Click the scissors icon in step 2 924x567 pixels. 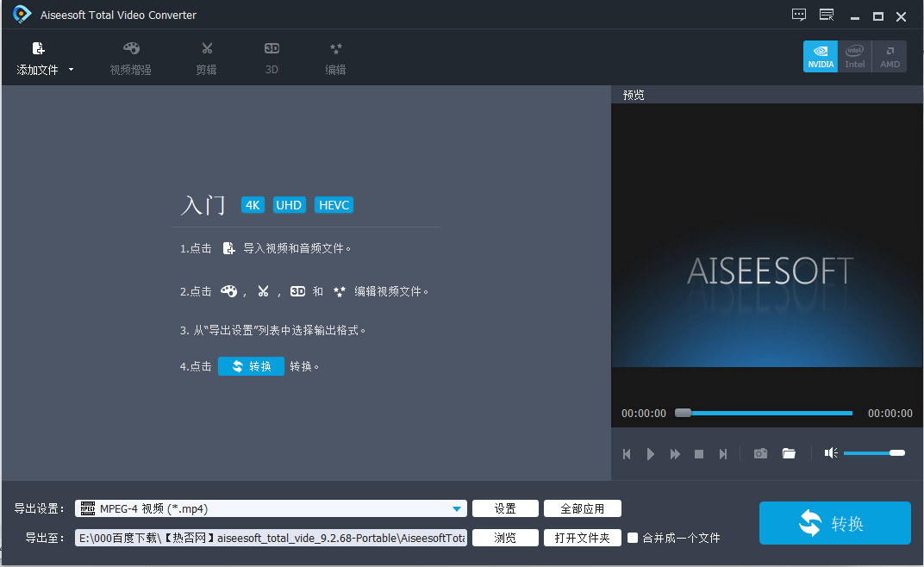point(263,291)
